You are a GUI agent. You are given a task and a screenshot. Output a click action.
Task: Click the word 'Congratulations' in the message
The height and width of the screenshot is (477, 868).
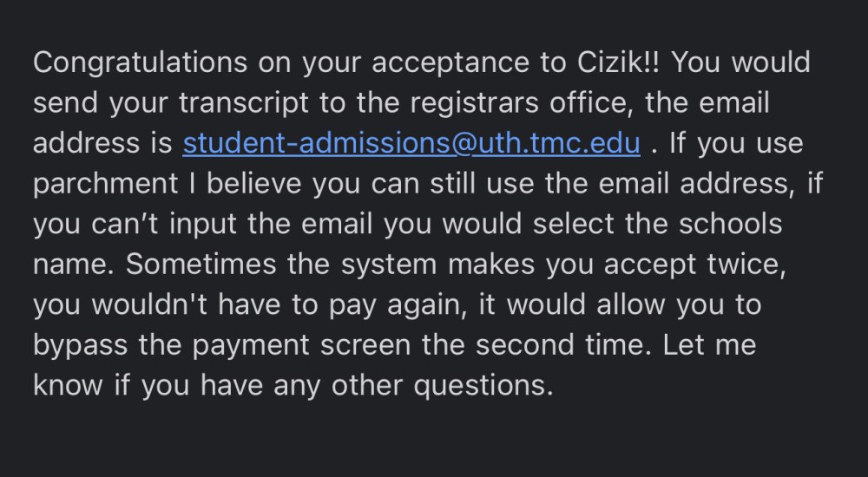[140, 63]
